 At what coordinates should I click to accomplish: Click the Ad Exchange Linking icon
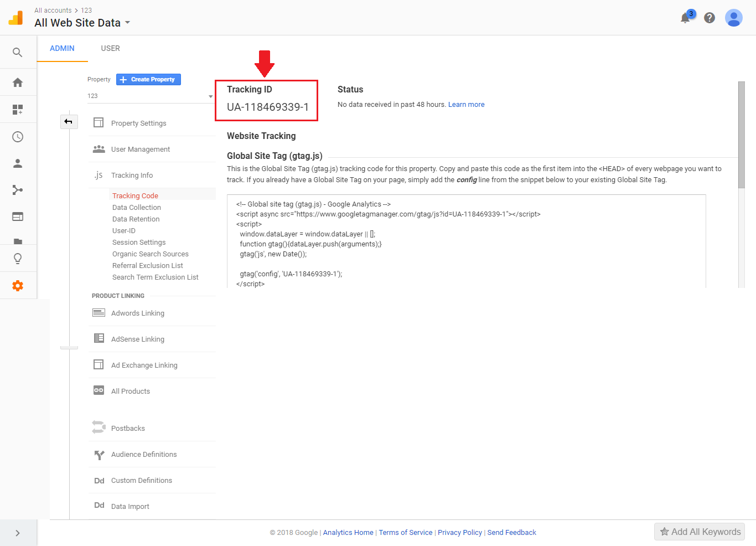point(99,364)
